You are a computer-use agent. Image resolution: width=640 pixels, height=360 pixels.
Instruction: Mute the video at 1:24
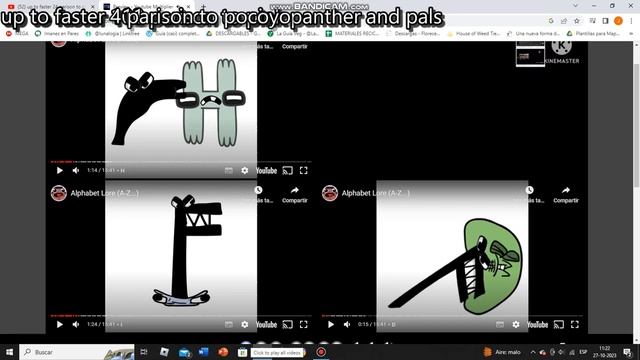point(76,324)
